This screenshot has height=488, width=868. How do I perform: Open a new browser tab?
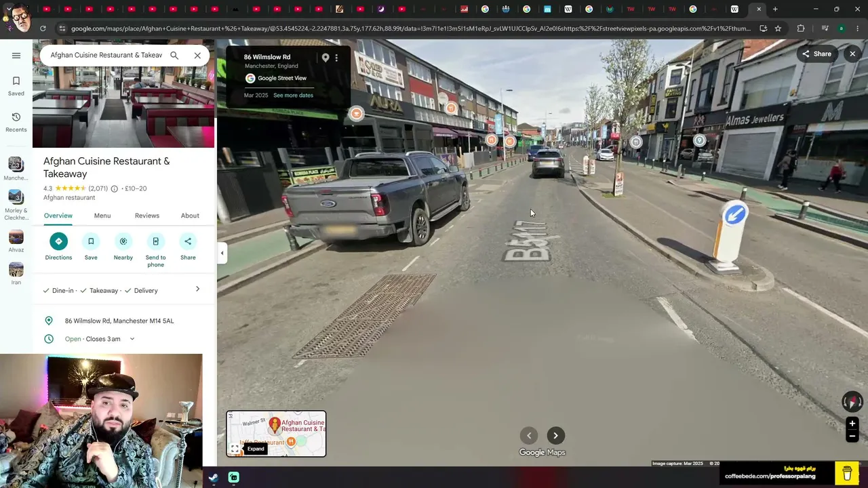pos(775,9)
